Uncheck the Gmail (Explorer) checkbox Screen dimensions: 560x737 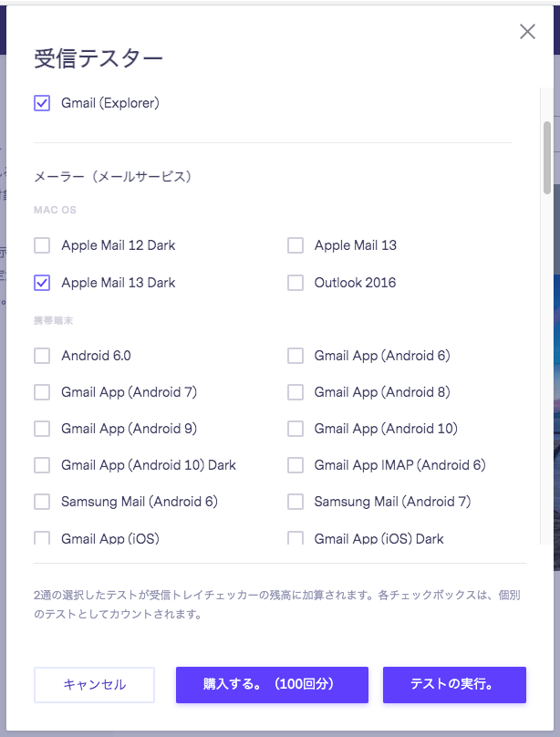pyautogui.click(x=41, y=103)
